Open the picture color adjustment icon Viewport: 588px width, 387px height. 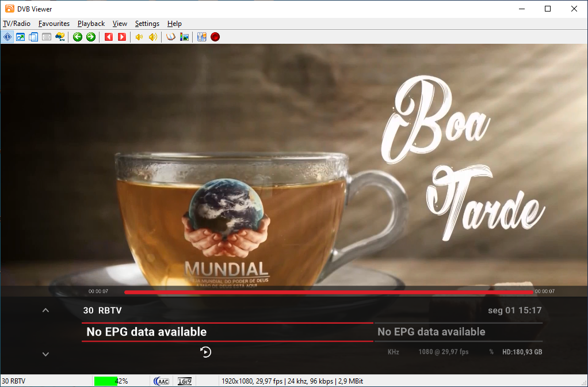tap(184, 37)
